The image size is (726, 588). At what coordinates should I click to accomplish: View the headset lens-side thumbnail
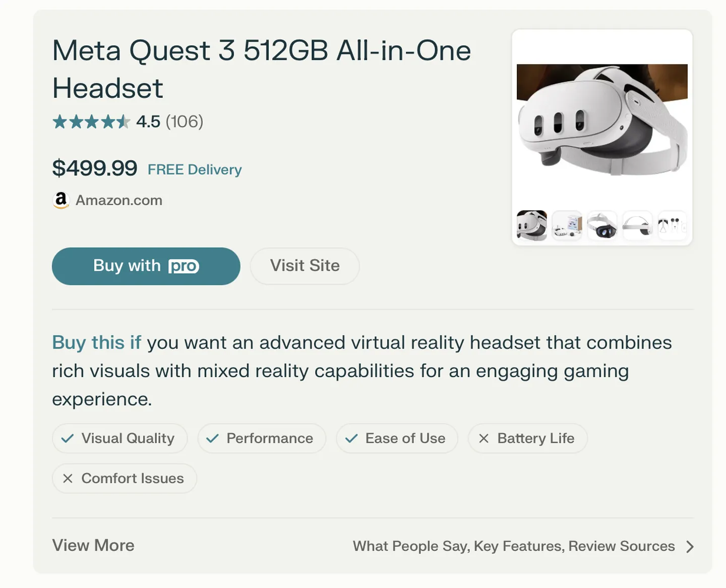602,225
